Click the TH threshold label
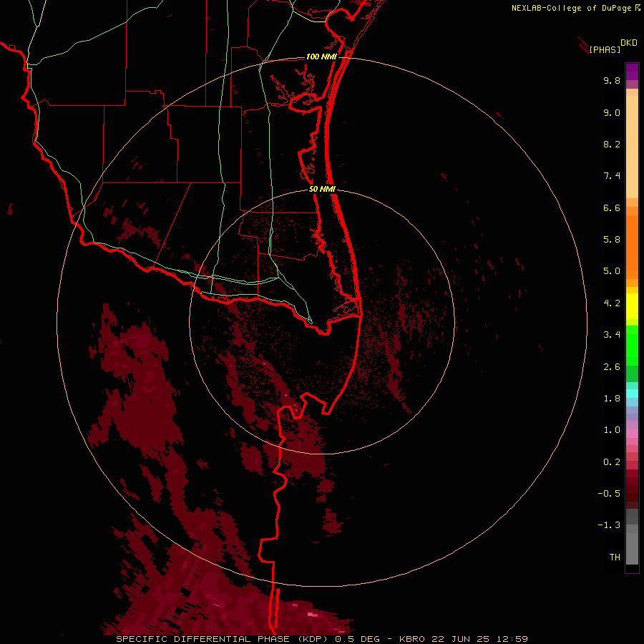This screenshot has width=644, height=644. 615,557
